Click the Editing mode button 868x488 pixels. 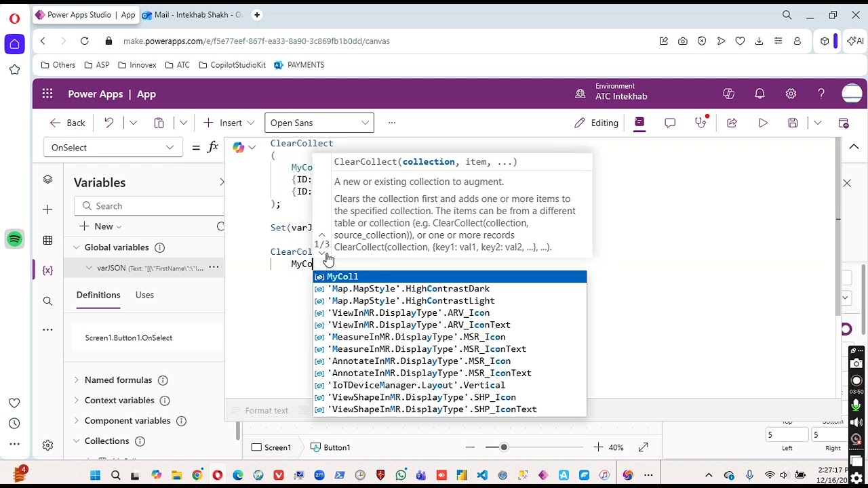[596, 123]
